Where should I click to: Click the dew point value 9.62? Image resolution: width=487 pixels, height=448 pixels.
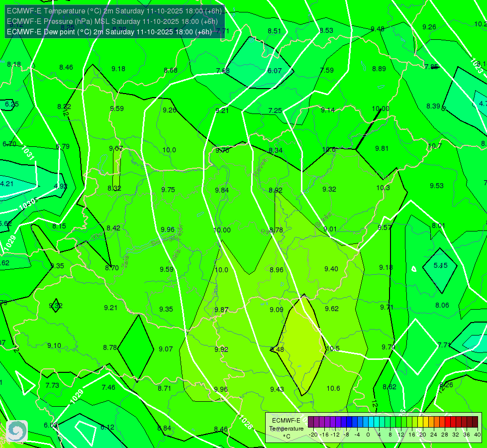332,309
